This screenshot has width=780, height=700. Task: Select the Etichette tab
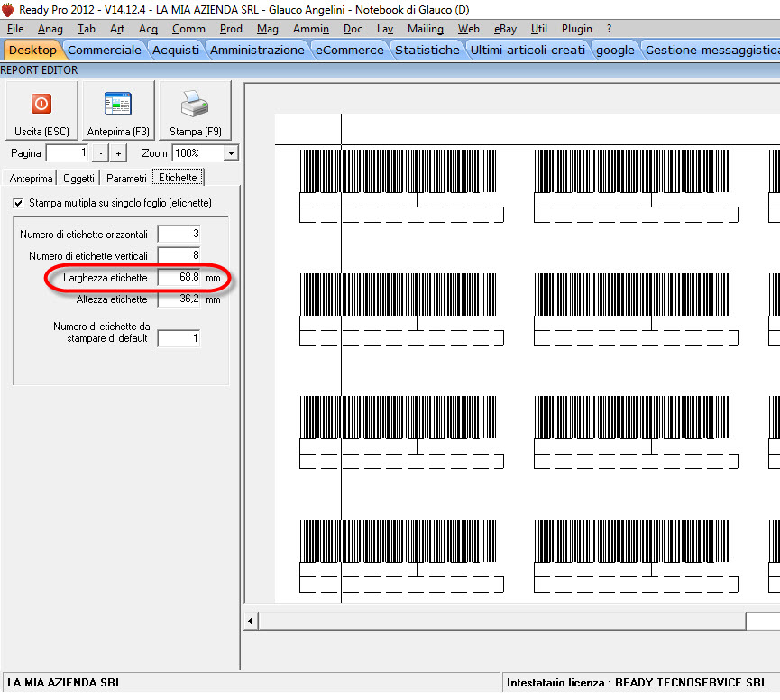tap(178, 178)
